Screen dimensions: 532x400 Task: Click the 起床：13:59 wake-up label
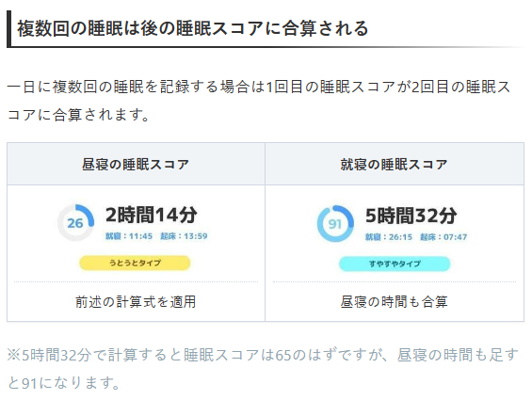pyautogui.click(x=184, y=236)
